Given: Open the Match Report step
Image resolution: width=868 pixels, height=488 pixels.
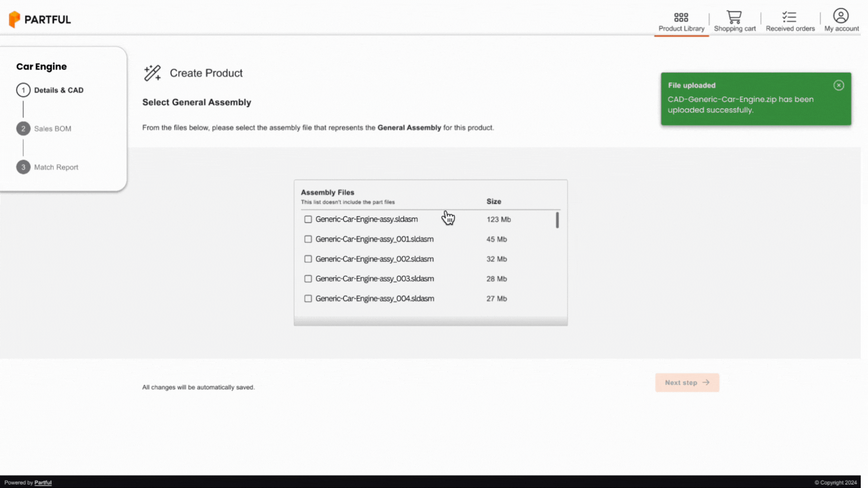Looking at the screenshot, I should [x=56, y=167].
